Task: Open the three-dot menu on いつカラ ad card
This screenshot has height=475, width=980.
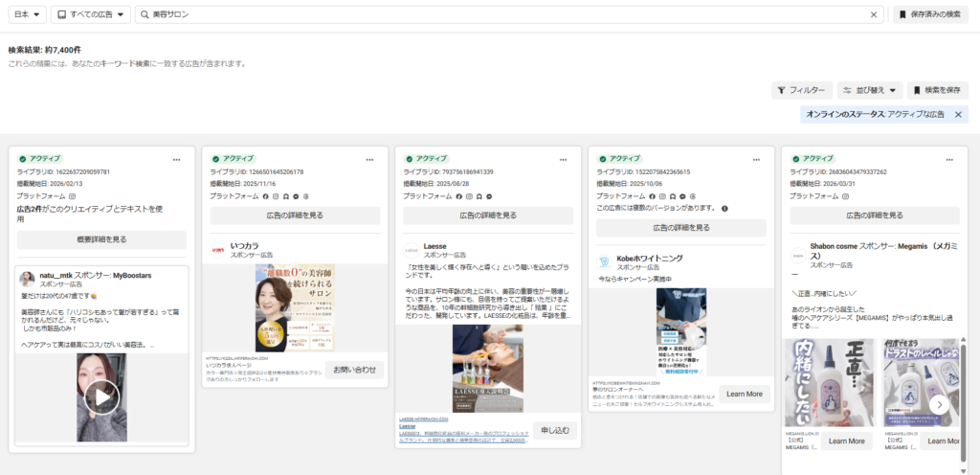Action: (x=369, y=159)
